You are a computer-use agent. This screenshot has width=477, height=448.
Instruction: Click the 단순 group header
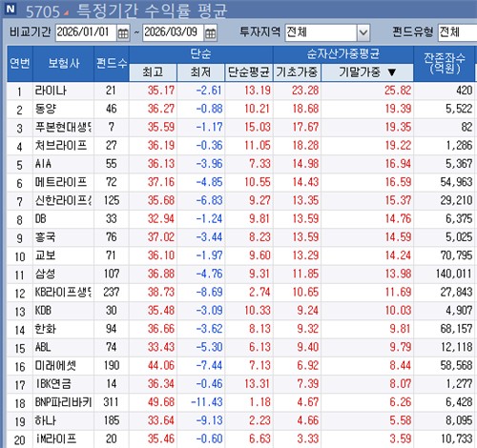[201, 54]
